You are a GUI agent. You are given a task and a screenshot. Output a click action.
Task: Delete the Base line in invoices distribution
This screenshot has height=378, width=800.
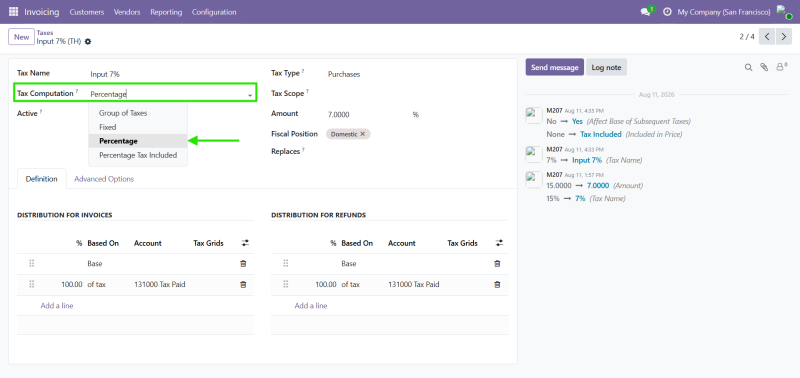[x=243, y=264]
